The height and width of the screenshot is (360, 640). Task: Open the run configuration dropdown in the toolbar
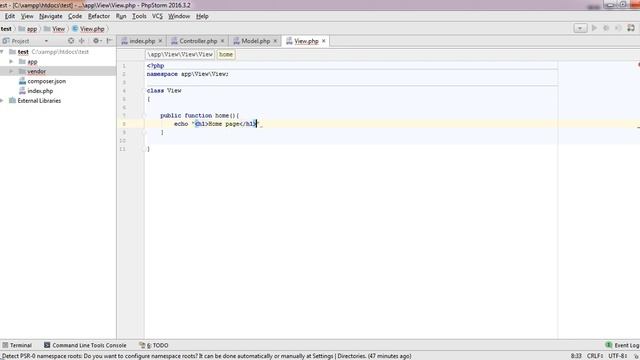click(x=580, y=28)
